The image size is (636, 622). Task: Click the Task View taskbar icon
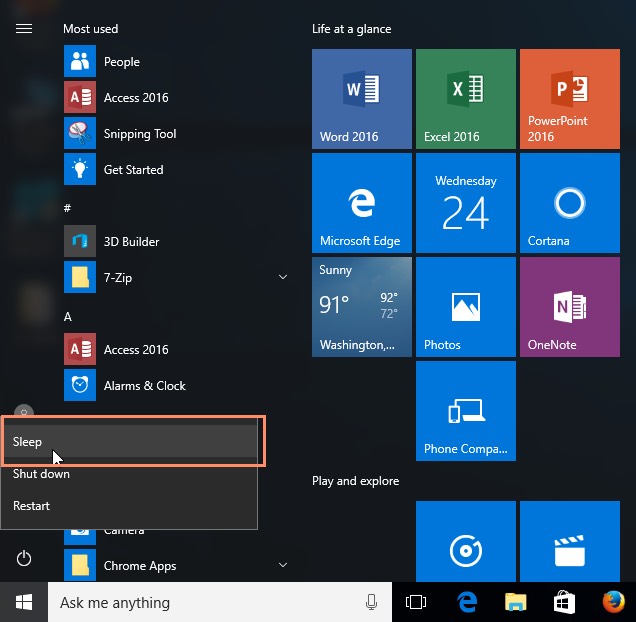pyautogui.click(x=416, y=602)
